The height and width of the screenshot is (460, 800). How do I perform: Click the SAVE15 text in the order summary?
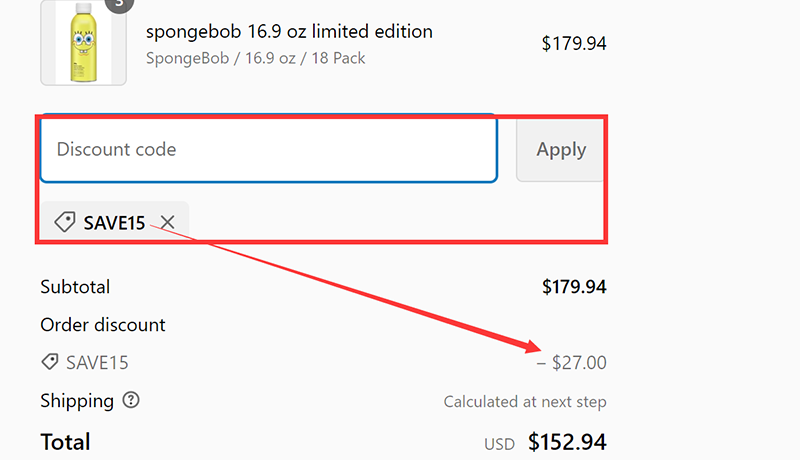[97, 363]
